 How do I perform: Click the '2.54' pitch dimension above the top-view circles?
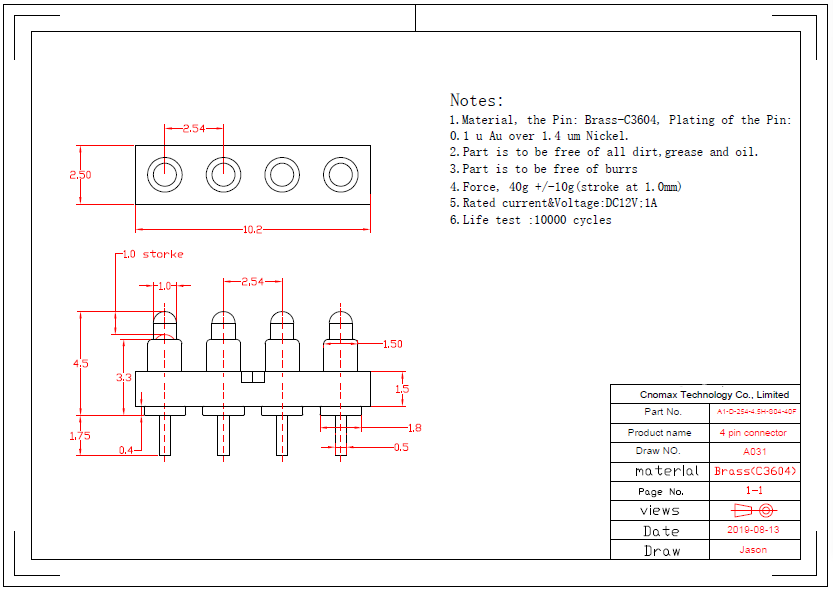[x=194, y=128]
